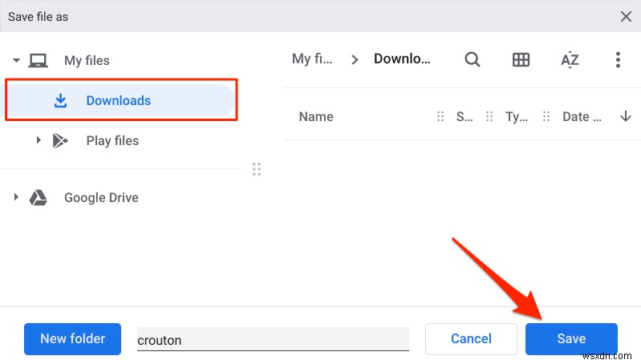
Task: Open the AZ sort options
Action: click(x=570, y=59)
